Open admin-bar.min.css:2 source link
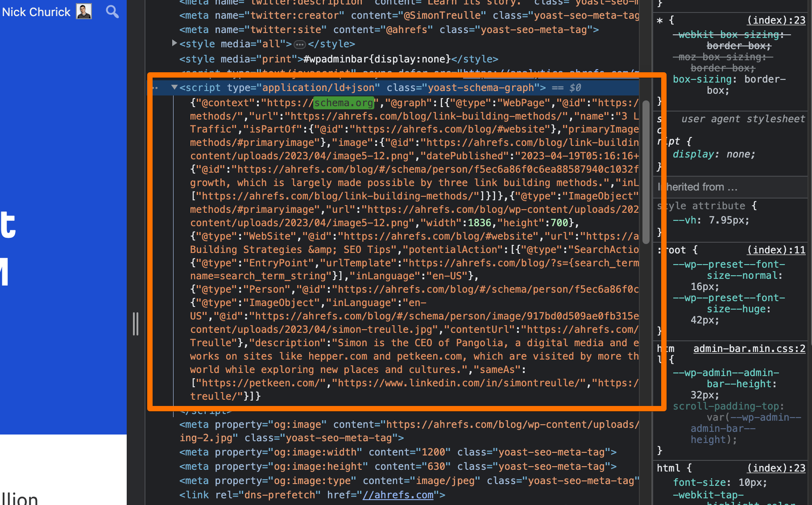Image resolution: width=812 pixels, height=505 pixels. click(749, 348)
